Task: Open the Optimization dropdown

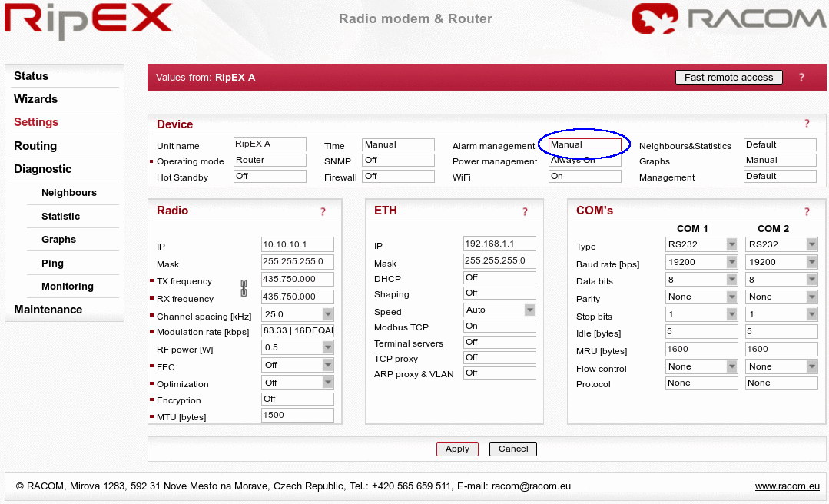Action: tap(297, 383)
